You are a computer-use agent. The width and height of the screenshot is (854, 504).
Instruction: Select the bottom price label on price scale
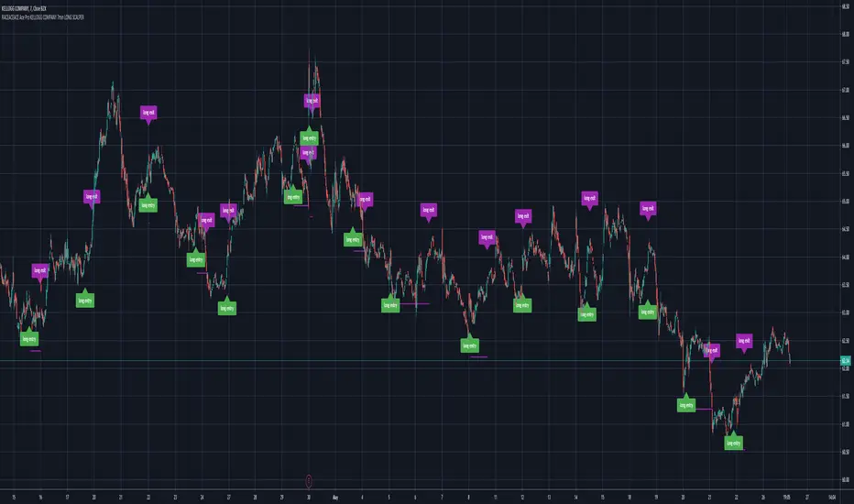click(x=845, y=480)
